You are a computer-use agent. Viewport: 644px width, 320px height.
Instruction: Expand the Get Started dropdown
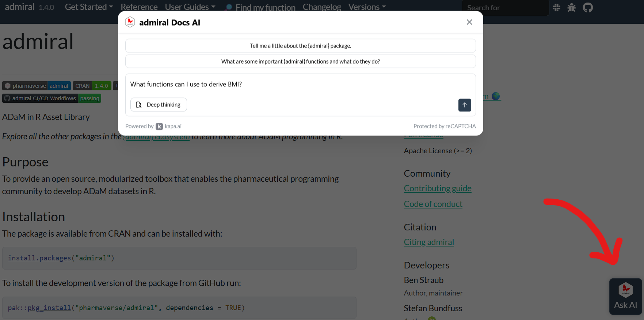(x=89, y=7)
